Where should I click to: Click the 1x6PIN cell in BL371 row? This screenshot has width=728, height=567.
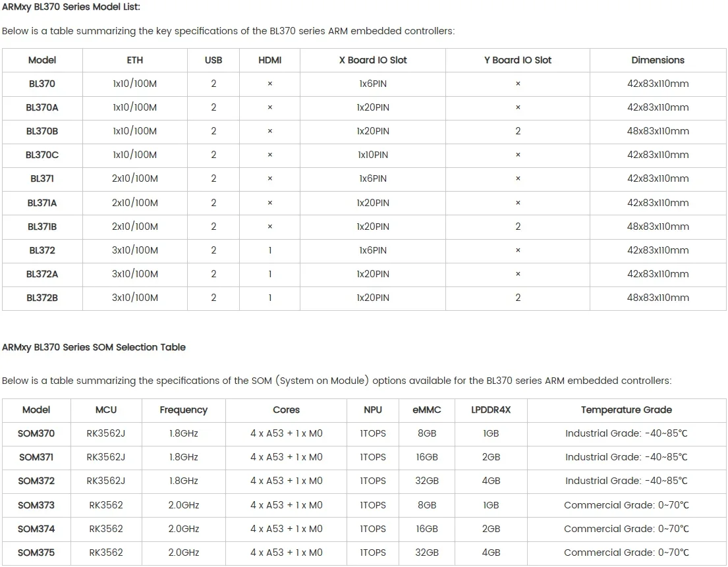[373, 178]
